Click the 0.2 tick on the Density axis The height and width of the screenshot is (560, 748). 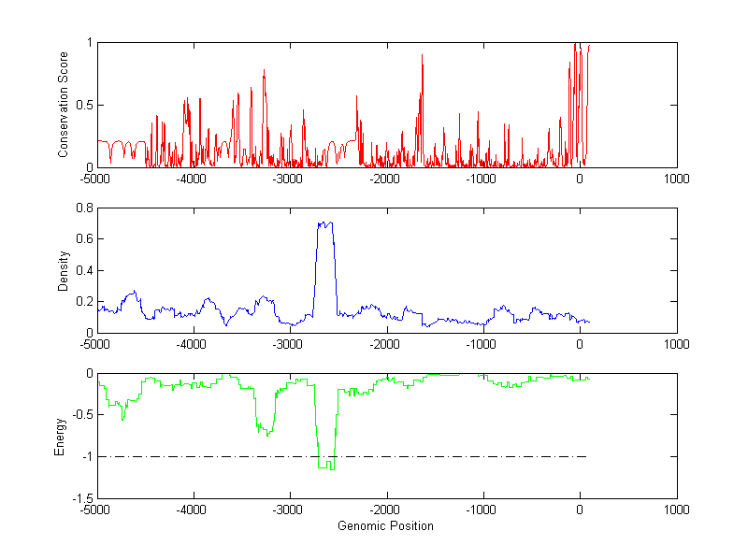[83, 301]
